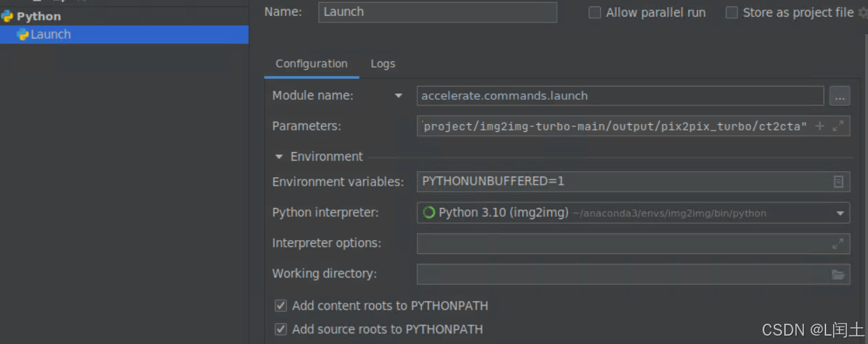Click the Python 3.10 interpreter loading icon

pyautogui.click(x=429, y=212)
